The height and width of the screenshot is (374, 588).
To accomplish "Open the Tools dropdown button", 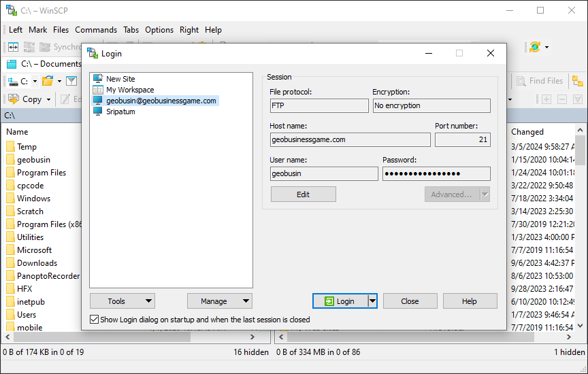I will (122, 301).
